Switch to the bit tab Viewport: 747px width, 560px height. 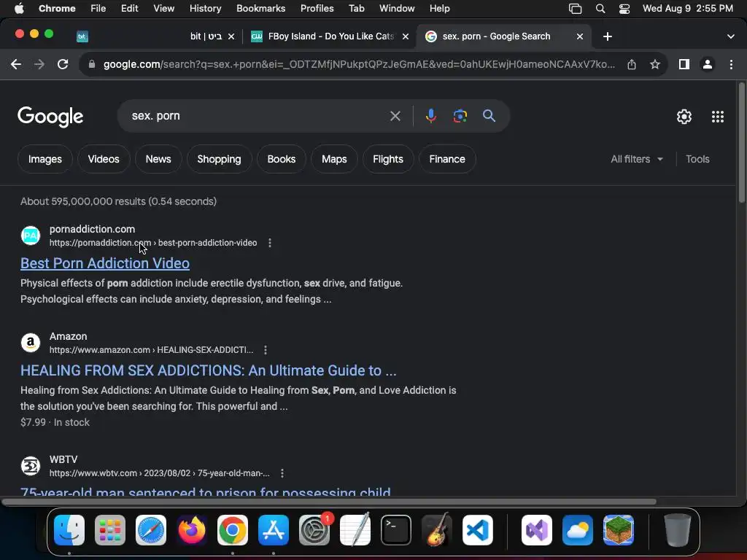click(155, 36)
